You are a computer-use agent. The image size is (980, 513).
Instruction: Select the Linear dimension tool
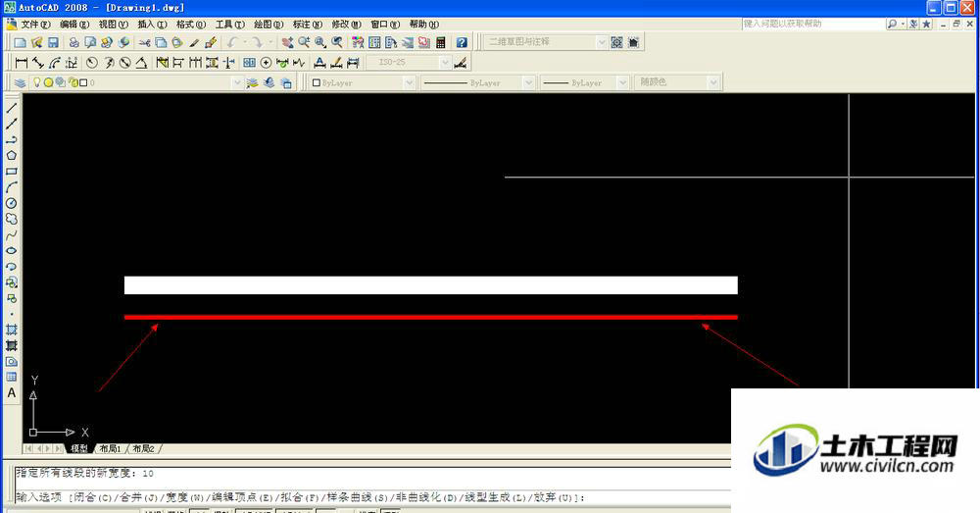[22, 63]
